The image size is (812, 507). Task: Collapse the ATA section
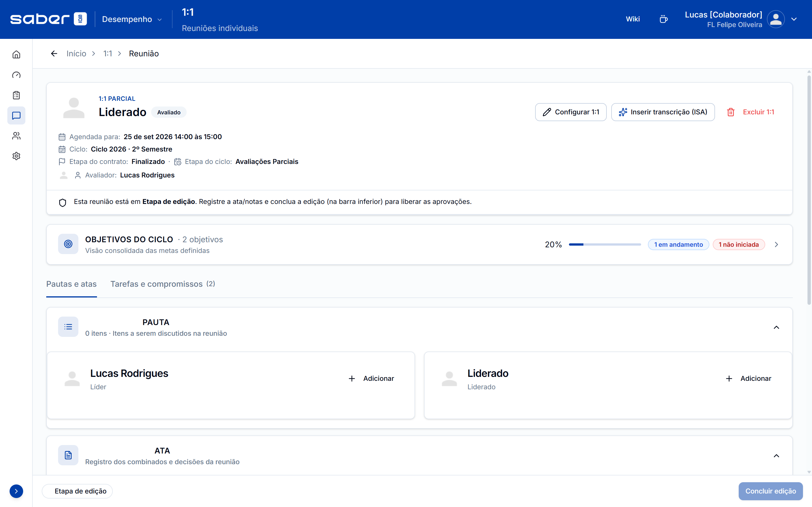(776, 456)
